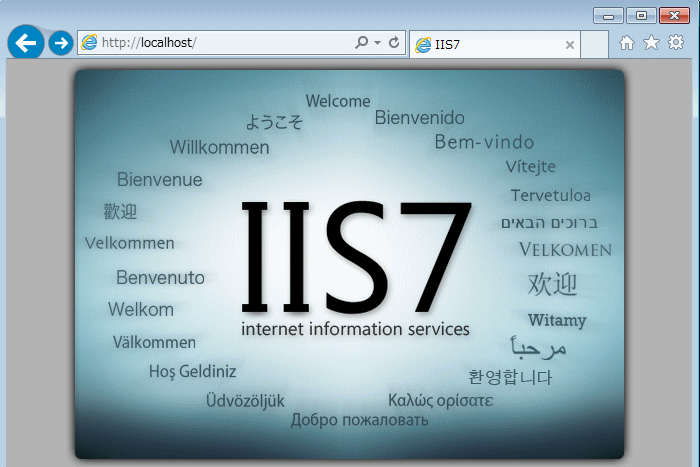Click the 'Willkommen' text
Screen dimensions: 700x467
[x=220, y=147]
